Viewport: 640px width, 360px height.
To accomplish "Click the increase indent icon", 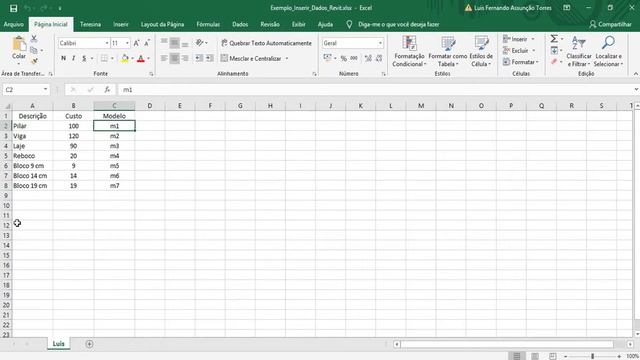I will (210, 58).
